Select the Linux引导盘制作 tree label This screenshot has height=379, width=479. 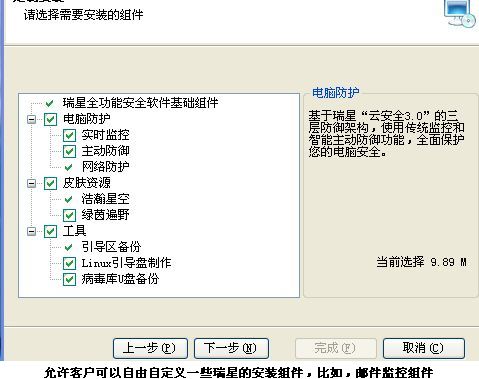(126, 263)
